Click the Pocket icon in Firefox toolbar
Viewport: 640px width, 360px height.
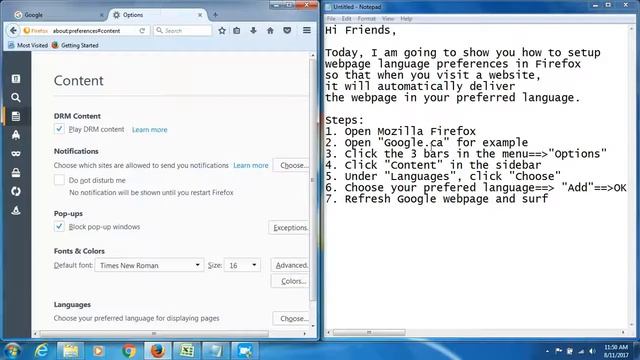coord(287,31)
